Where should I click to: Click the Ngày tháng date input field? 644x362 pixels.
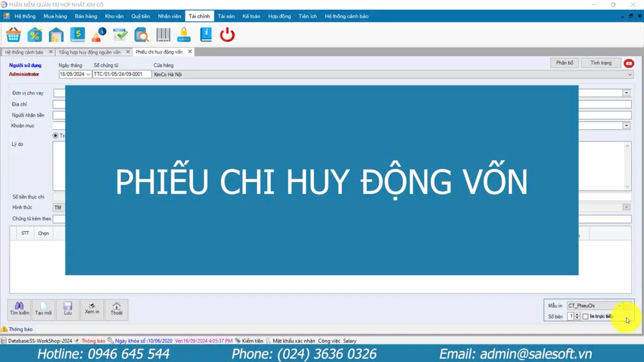[72, 74]
